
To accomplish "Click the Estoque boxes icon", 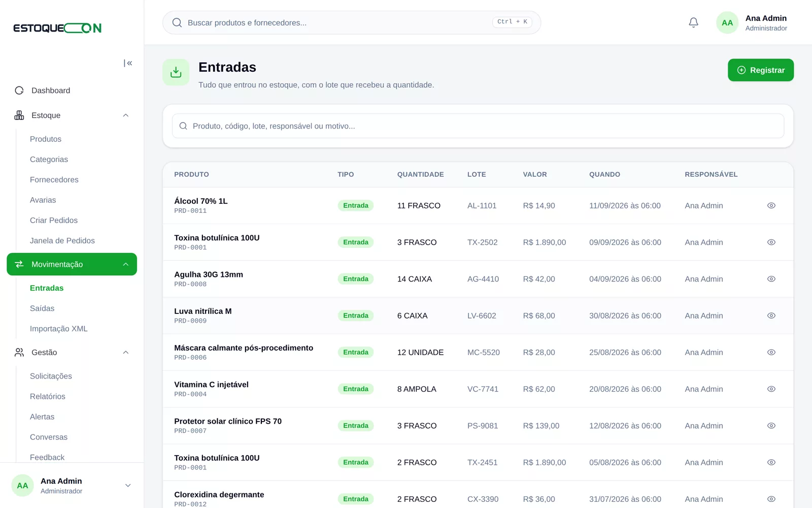I will [x=19, y=115].
